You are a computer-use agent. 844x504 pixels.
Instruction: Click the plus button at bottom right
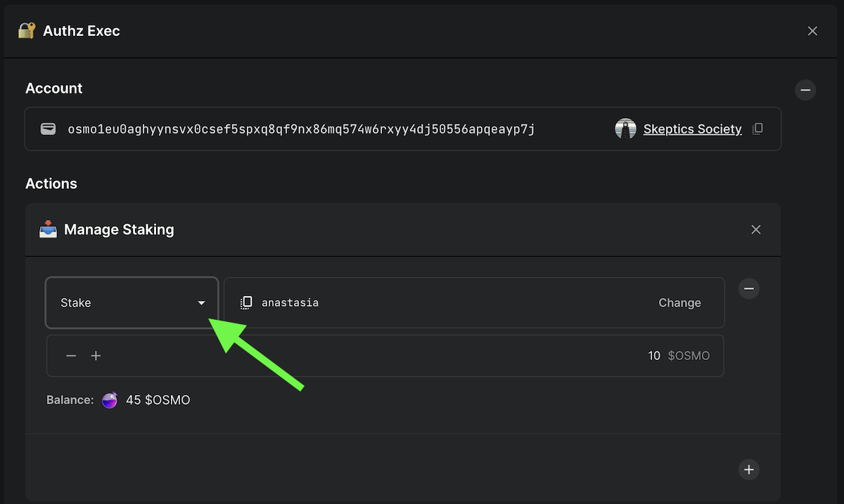click(749, 470)
